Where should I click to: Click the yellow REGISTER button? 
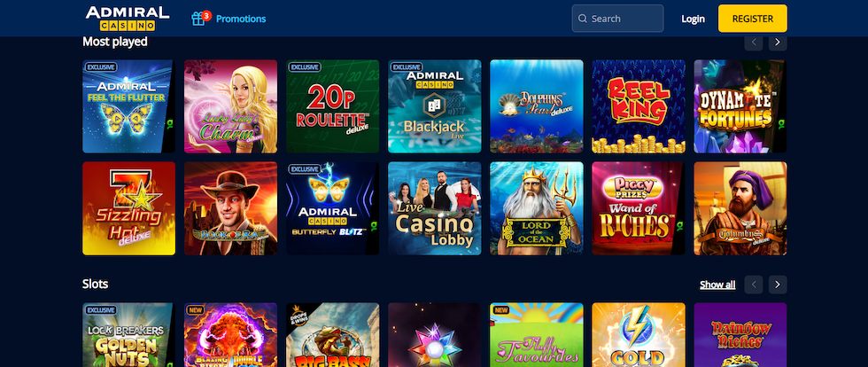pyautogui.click(x=752, y=19)
